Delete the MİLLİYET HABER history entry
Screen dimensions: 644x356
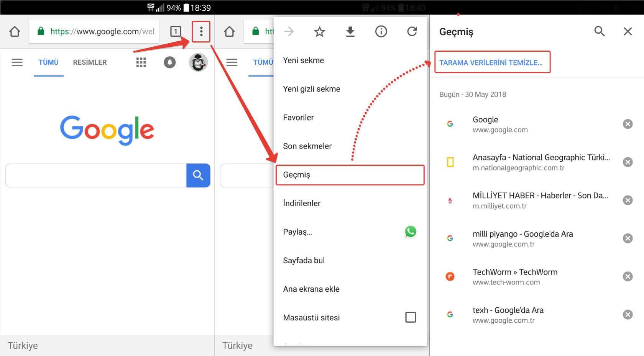point(627,200)
